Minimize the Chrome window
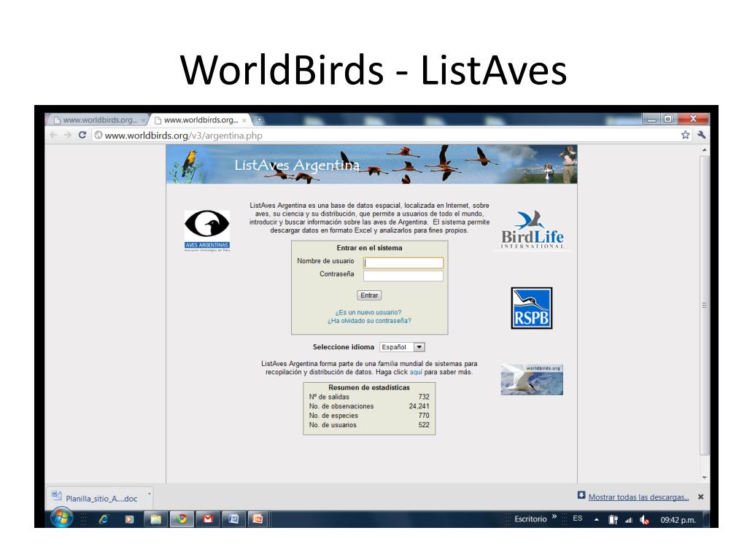Screen dimensions: 747x560 651,119
